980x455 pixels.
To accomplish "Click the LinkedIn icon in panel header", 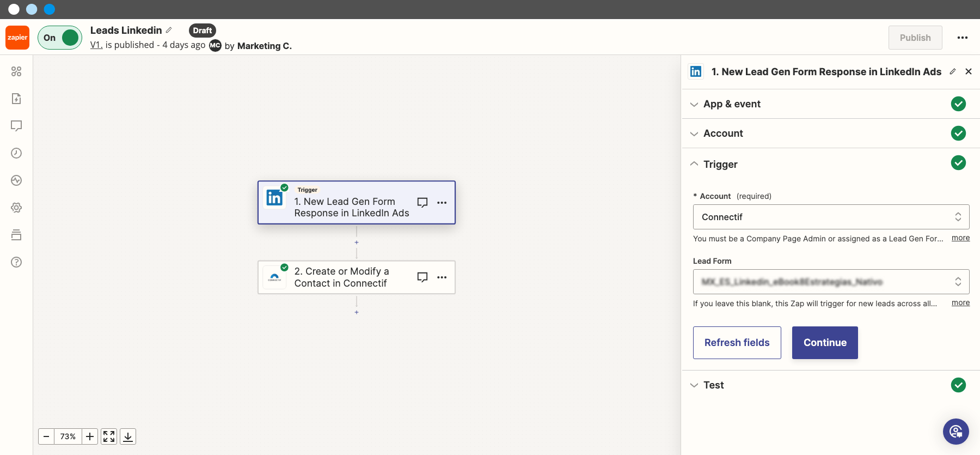I will [x=696, y=71].
